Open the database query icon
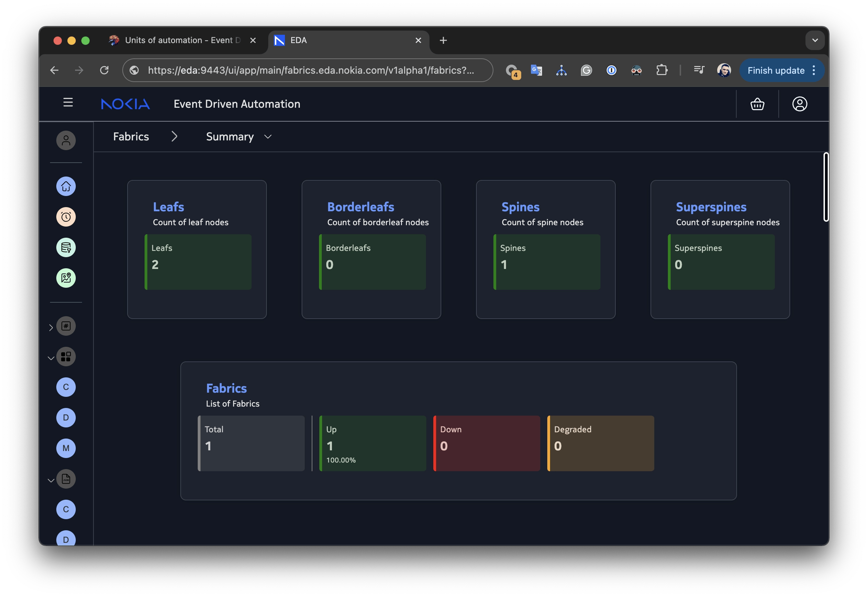The height and width of the screenshot is (597, 868). coord(66,248)
